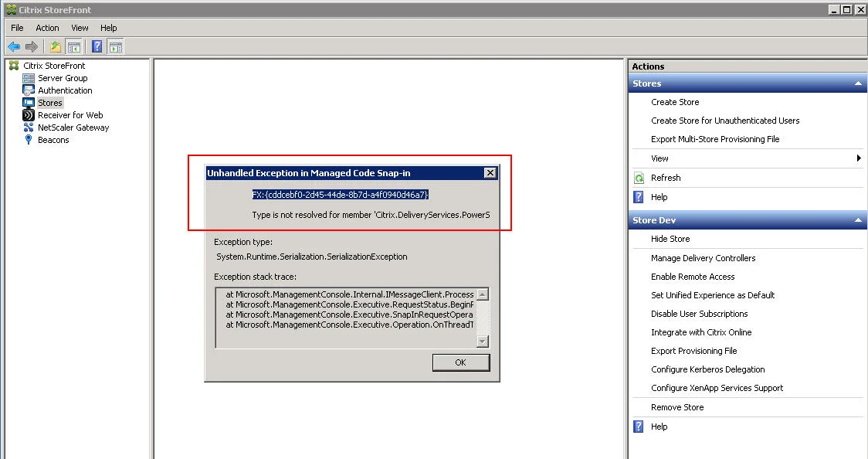This screenshot has width=868, height=459.
Task: Click the Stores node icon
Action: coord(29,103)
